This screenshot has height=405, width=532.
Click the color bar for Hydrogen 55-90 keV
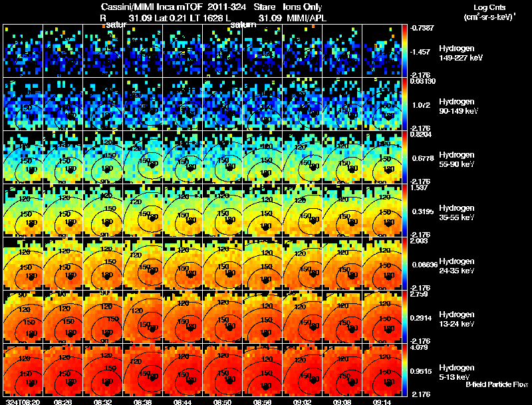point(405,158)
